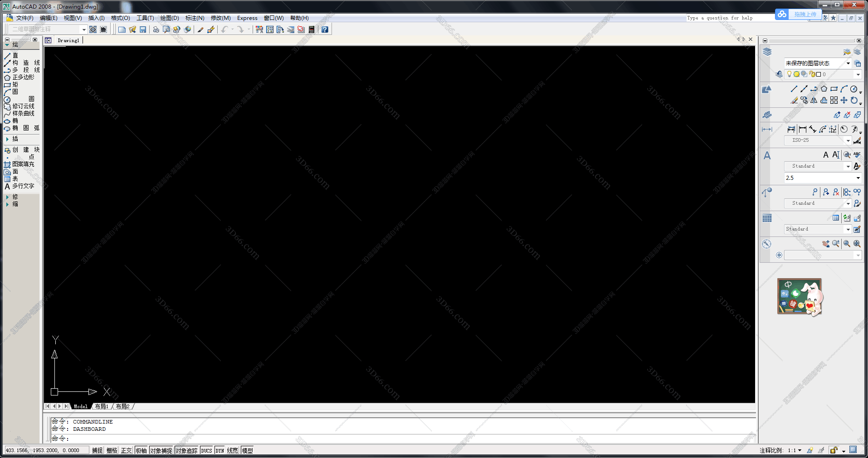
Task: Toggle 线宽 lineweight display in status bar
Action: [x=232, y=450]
